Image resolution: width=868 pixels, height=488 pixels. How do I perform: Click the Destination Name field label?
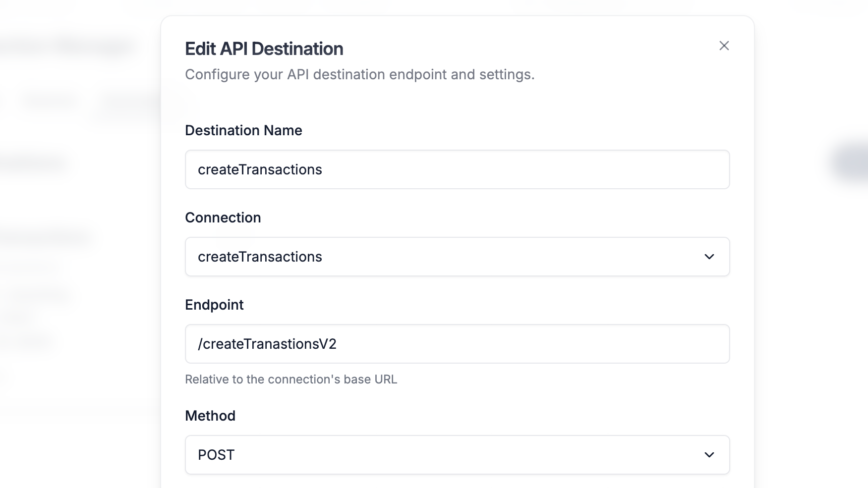243,130
